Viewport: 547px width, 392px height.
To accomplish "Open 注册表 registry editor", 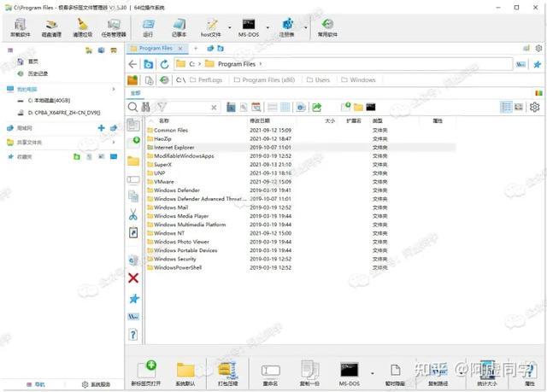I will (287, 27).
